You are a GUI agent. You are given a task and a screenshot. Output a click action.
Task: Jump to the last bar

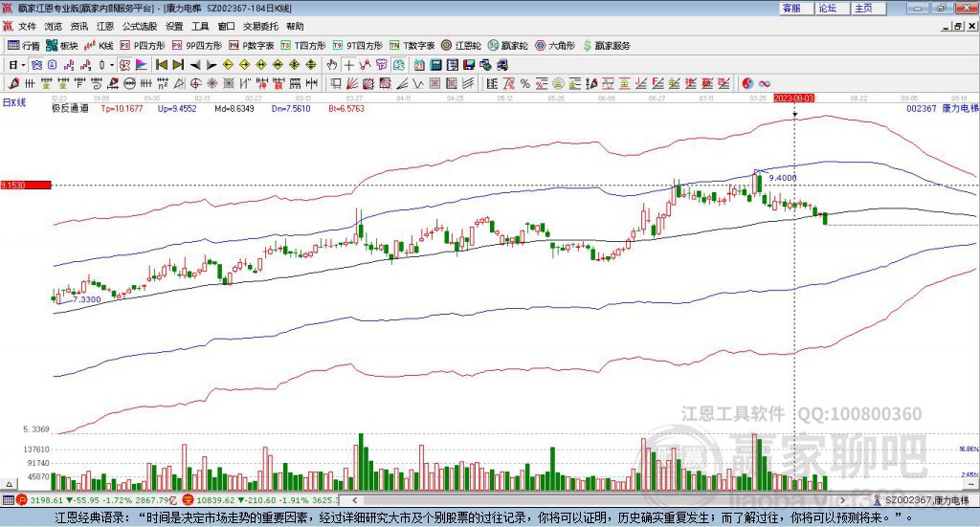[x=178, y=65]
